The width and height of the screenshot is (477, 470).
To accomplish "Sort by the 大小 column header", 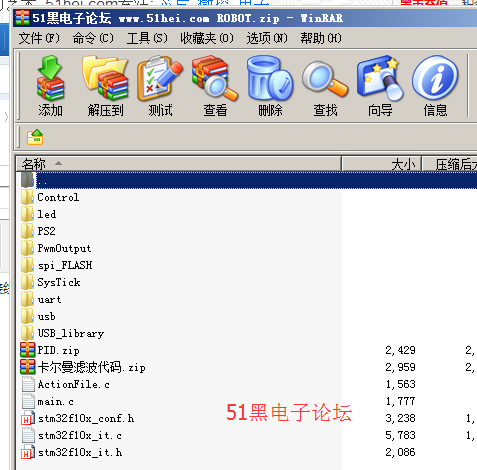I will click(382, 164).
